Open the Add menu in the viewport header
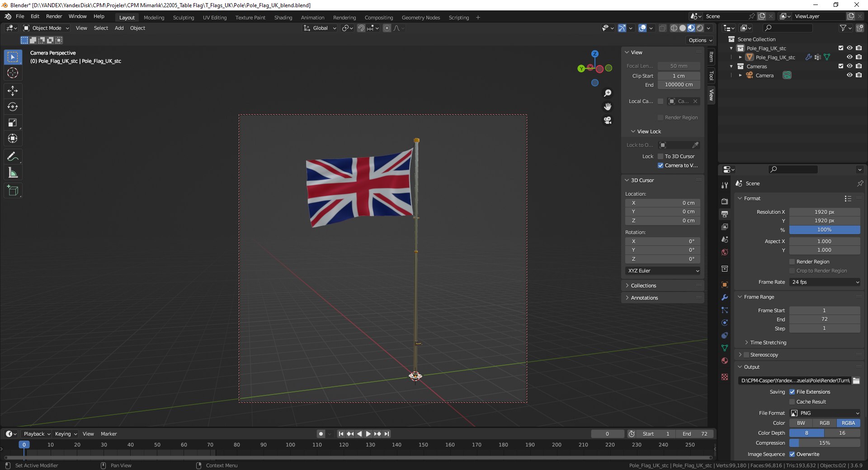Screen dimensions: 868x470 [119, 28]
